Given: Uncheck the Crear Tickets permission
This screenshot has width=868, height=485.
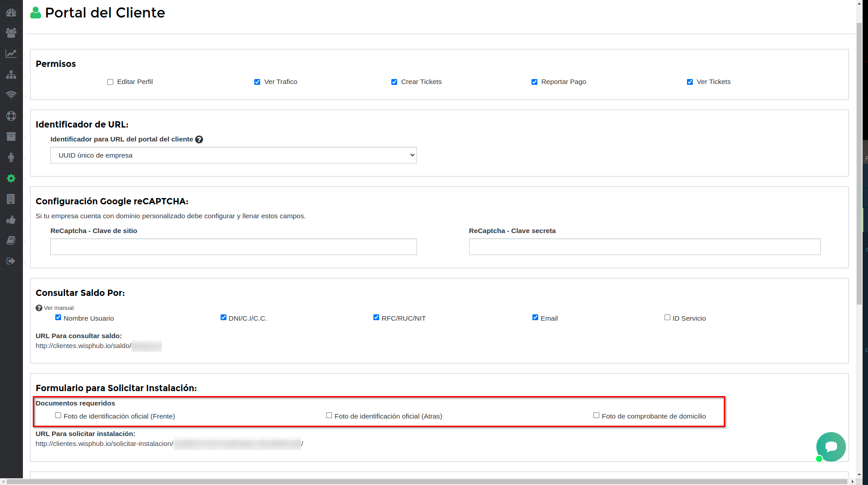Looking at the screenshot, I should point(394,82).
